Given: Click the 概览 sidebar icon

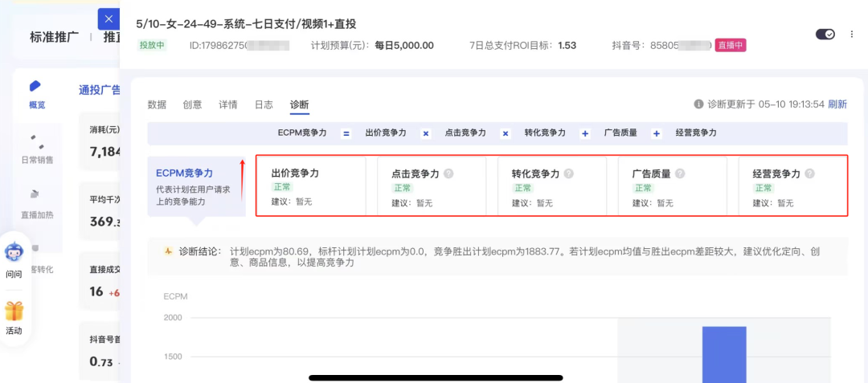Looking at the screenshot, I should coord(36,87).
